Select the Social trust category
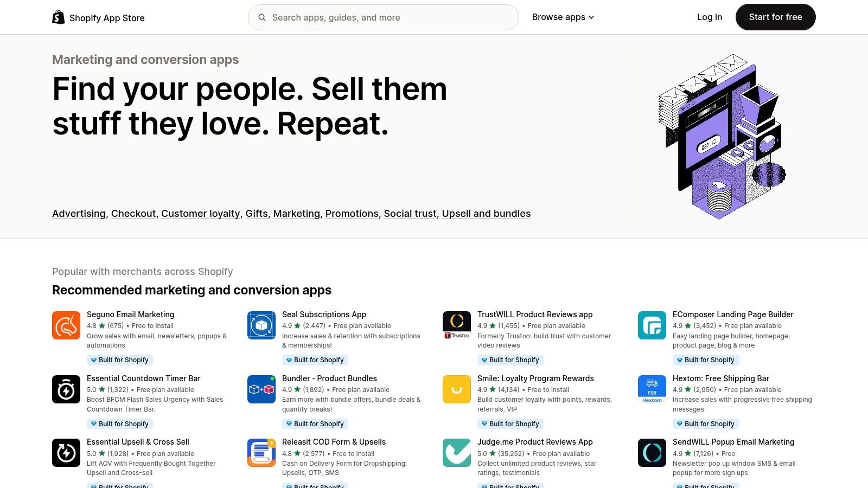The width and height of the screenshot is (868, 488). [x=410, y=214]
